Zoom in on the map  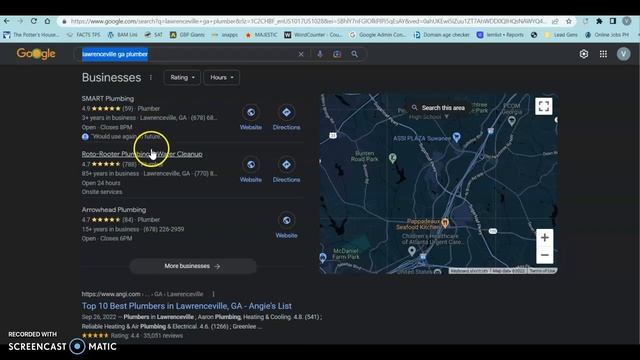(x=544, y=238)
